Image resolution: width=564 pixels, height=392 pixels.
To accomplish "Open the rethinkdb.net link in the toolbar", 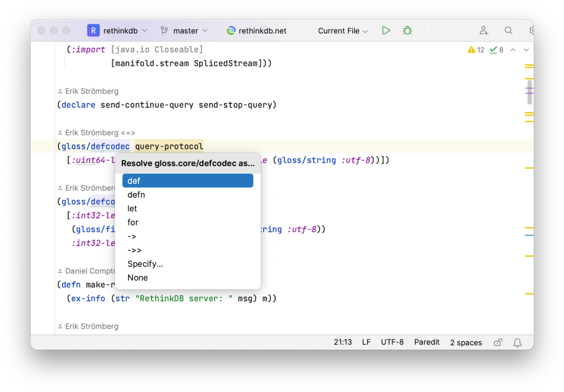I will point(262,31).
